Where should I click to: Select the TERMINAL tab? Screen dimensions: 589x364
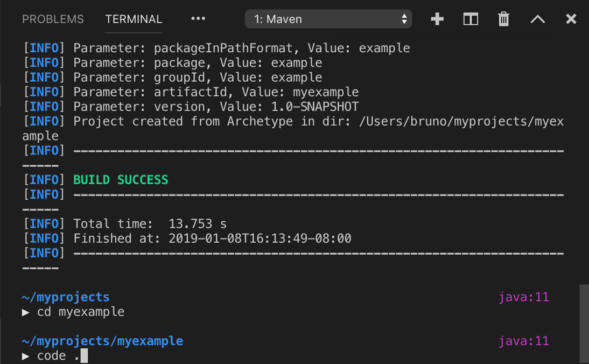(134, 19)
